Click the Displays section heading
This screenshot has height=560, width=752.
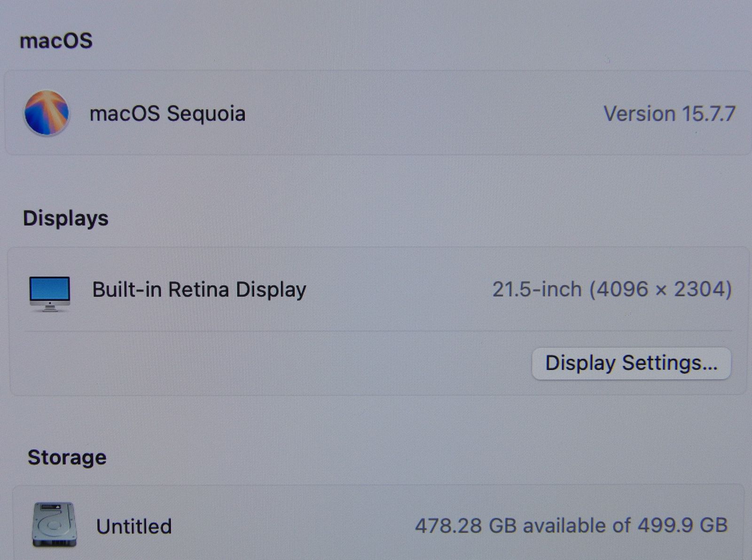tap(66, 219)
